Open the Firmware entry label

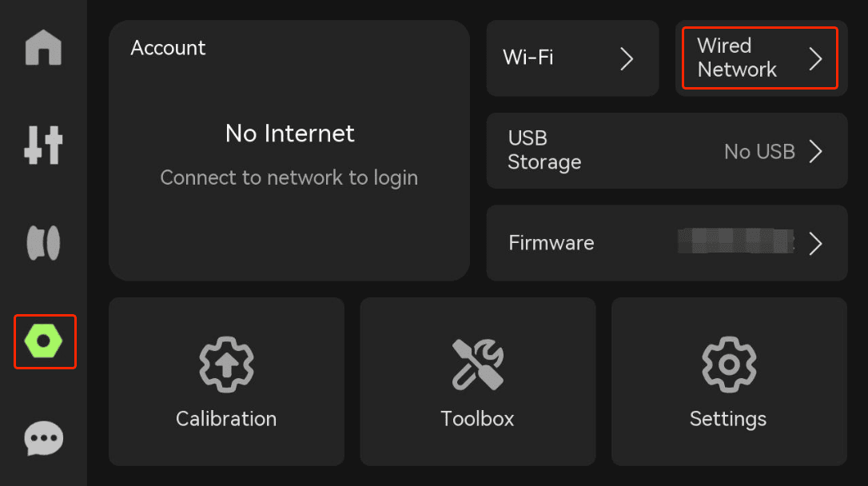click(551, 243)
